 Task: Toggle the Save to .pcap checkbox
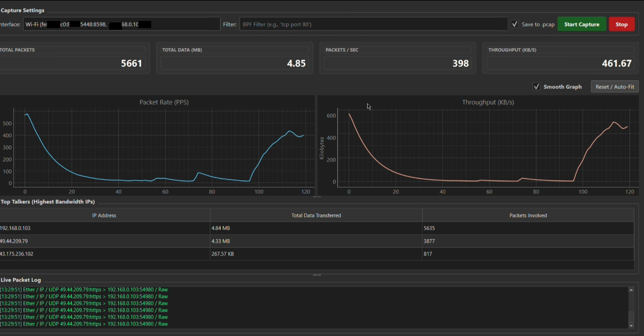515,24
